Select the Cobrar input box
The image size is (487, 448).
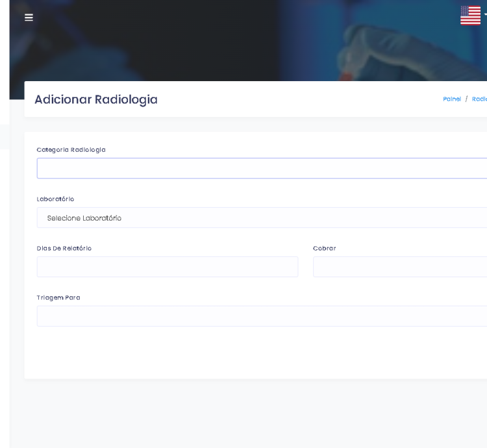click(399, 267)
